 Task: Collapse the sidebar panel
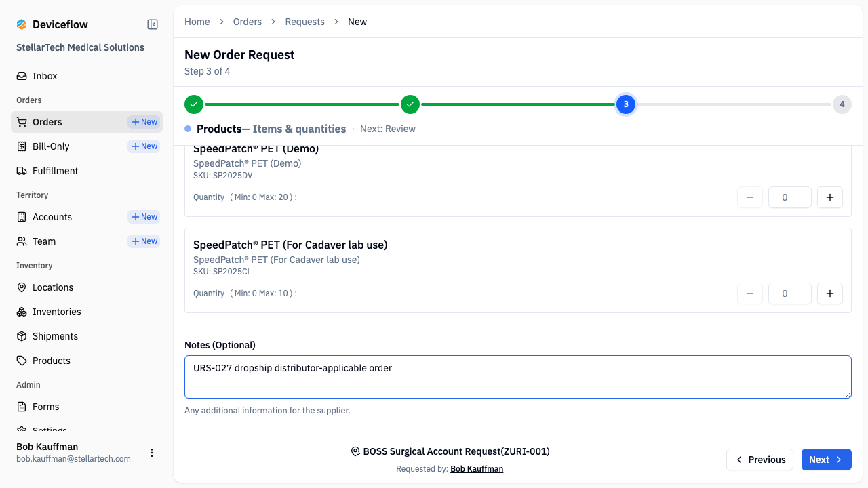coord(153,24)
